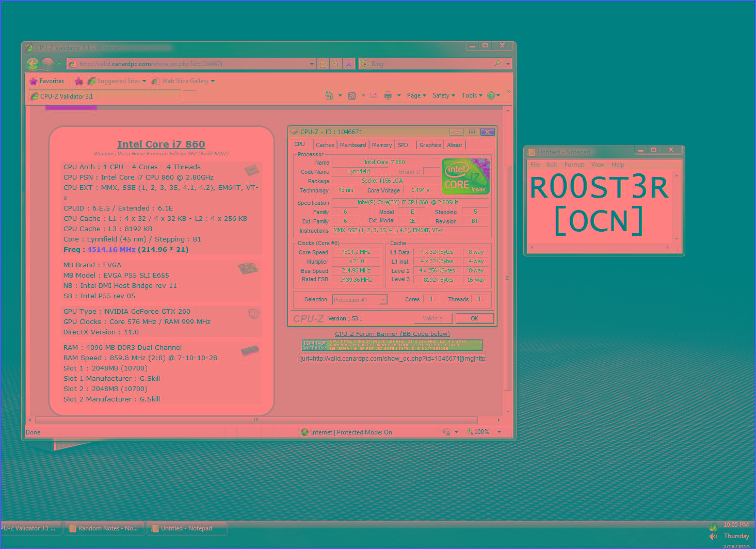Image resolution: width=756 pixels, height=549 pixels.
Task: Click the BB code URL text field
Action: 393,359
